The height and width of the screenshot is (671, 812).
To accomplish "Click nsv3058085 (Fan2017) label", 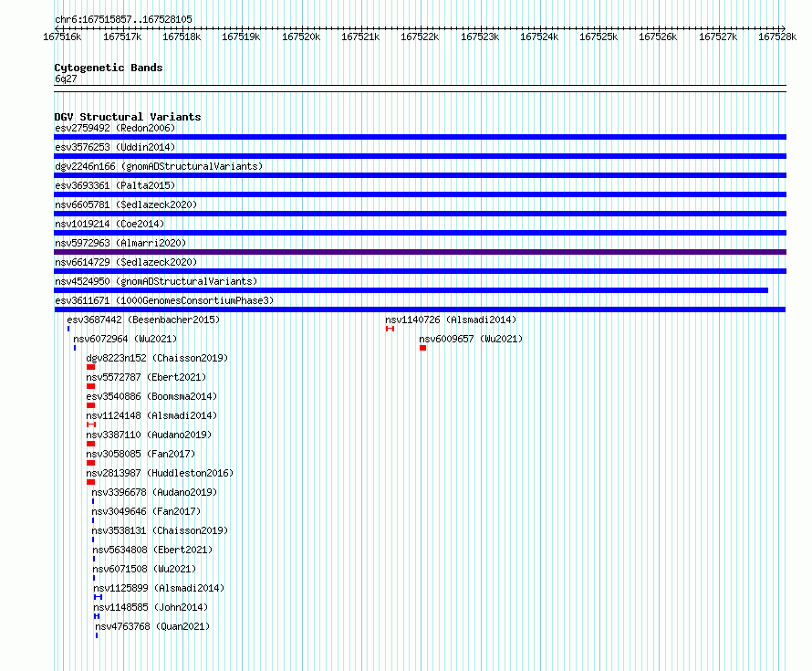I will [x=141, y=454].
